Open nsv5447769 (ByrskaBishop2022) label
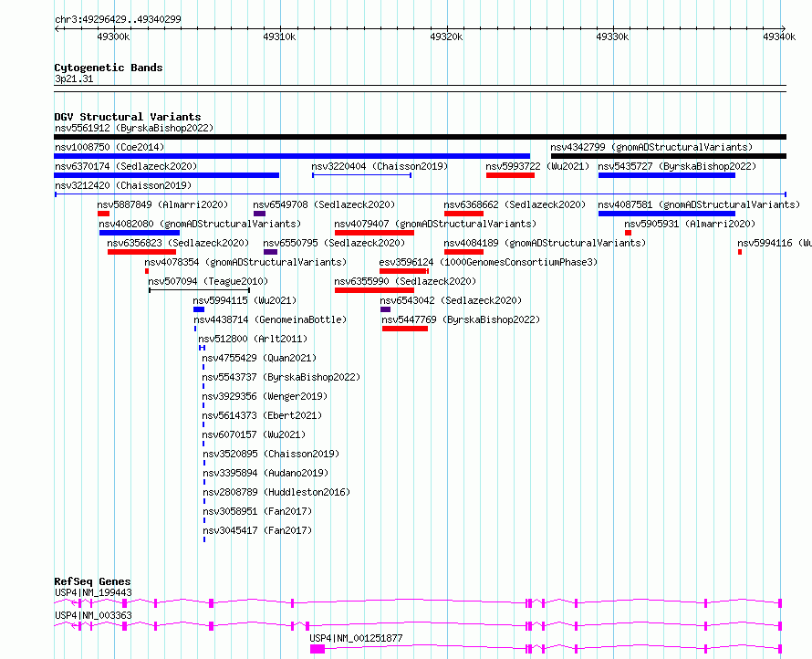The image size is (812, 659). click(461, 319)
